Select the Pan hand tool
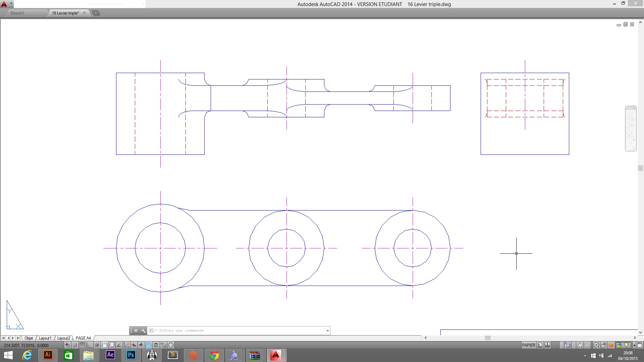644x362 pixels. coord(631,127)
